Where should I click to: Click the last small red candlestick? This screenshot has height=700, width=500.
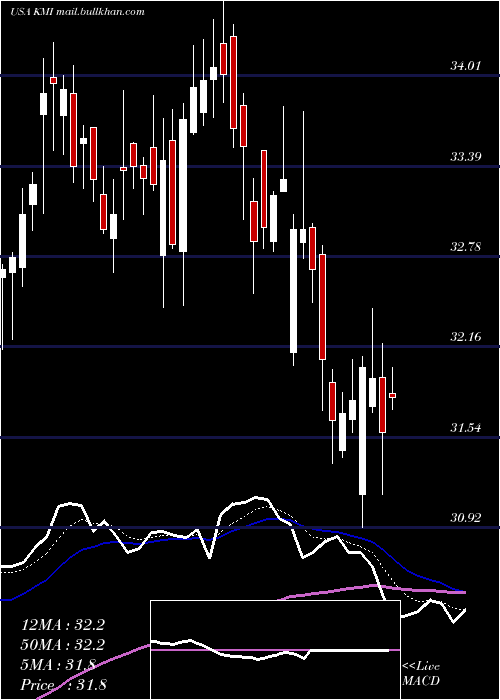(392, 395)
